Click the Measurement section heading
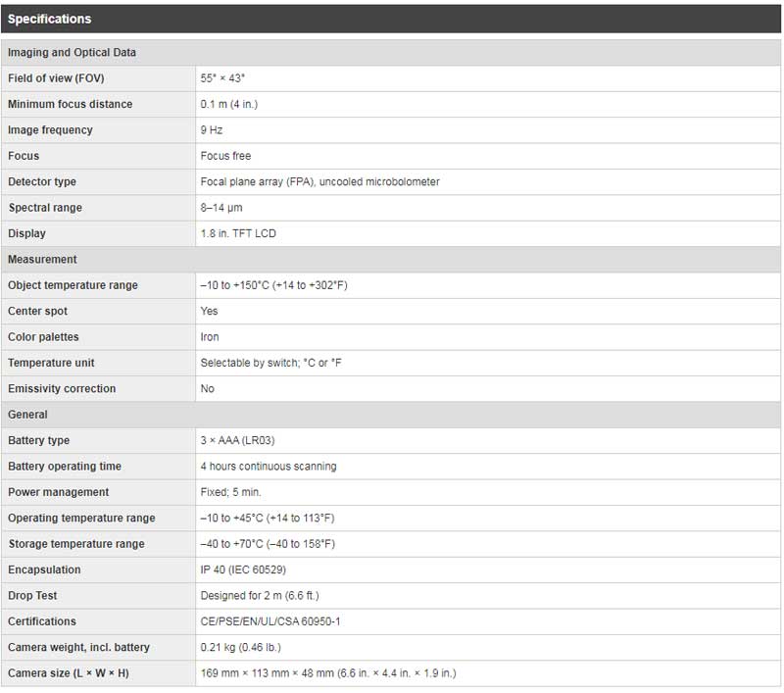784x693 pixels. point(42,260)
